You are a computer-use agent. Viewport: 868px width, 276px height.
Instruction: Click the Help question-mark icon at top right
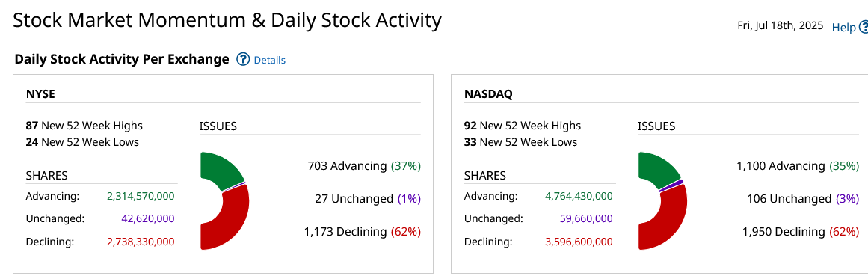click(864, 27)
